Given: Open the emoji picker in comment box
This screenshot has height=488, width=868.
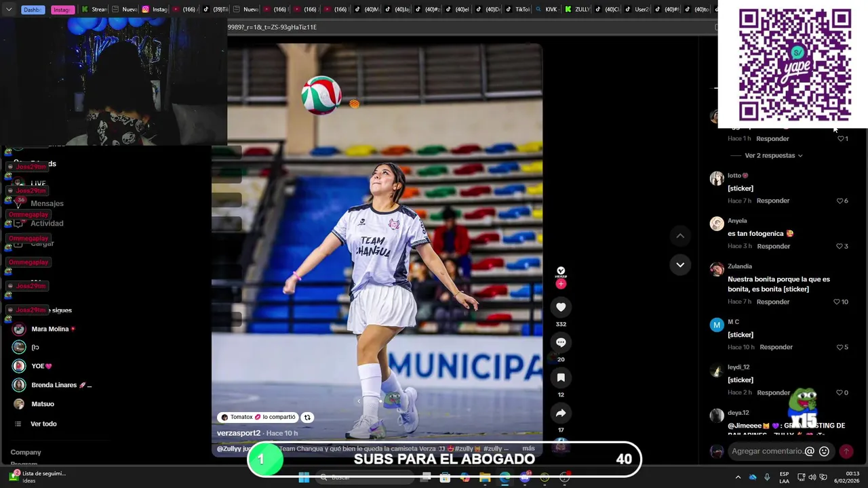Looking at the screenshot, I should pyautogui.click(x=824, y=451).
